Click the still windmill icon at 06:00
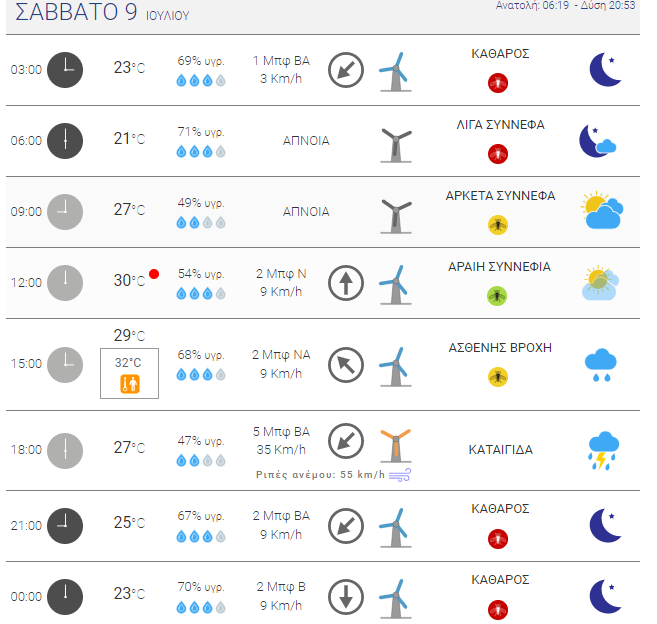 click(x=396, y=145)
